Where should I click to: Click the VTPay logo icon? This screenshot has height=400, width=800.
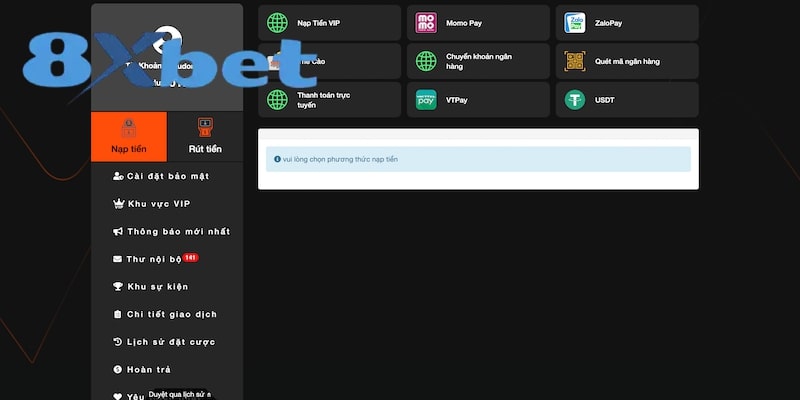[x=426, y=99]
